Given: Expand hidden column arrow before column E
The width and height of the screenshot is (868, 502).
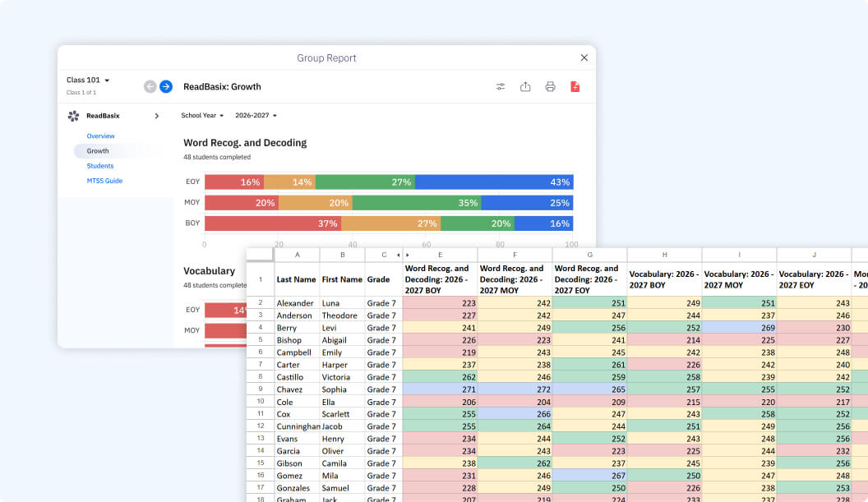Looking at the screenshot, I should [x=408, y=256].
